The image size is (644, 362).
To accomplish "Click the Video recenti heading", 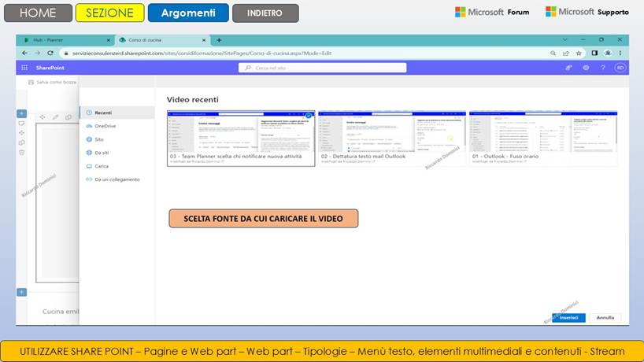I will click(x=193, y=99).
